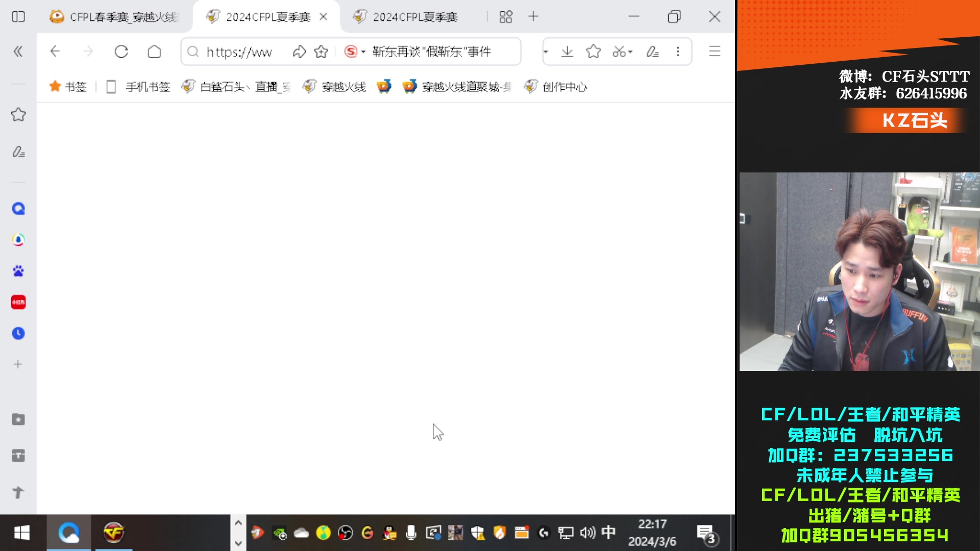Image resolution: width=980 pixels, height=551 pixels.
Task: Open the tab overview grid next to tabs
Action: [x=505, y=16]
